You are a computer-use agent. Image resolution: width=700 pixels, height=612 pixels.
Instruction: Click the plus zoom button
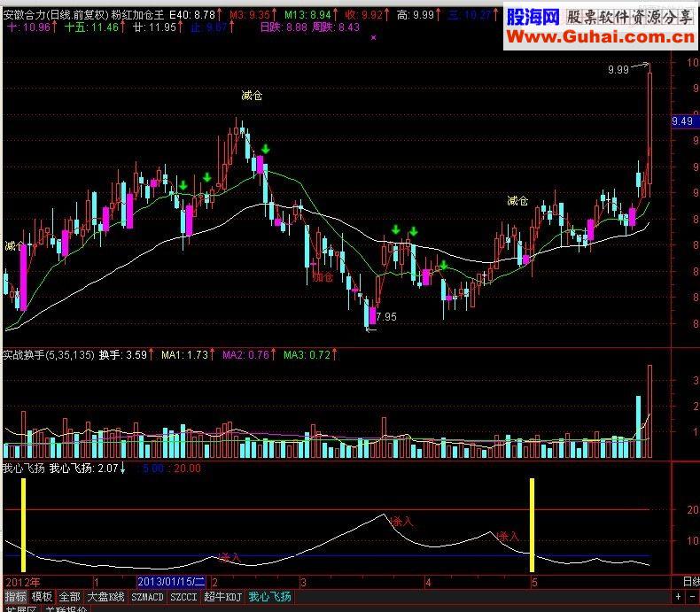(678, 597)
